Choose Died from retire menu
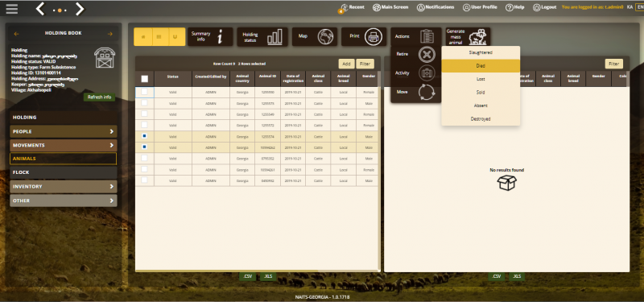Image resolution: width=644 pixels, height=302 pixels. (481, 66)
